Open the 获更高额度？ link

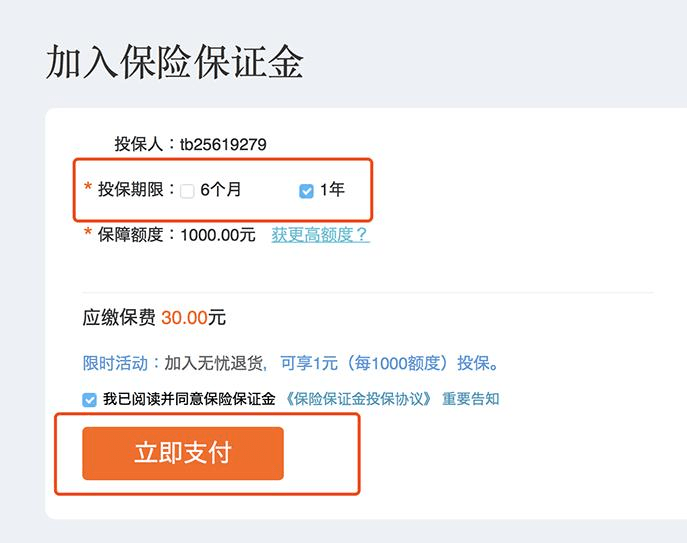tap(320, 235)
